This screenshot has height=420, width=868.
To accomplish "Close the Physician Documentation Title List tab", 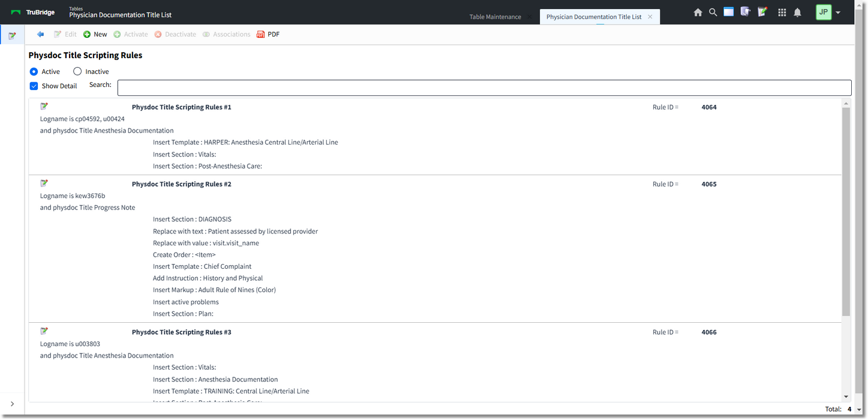I will click(650, 17).
